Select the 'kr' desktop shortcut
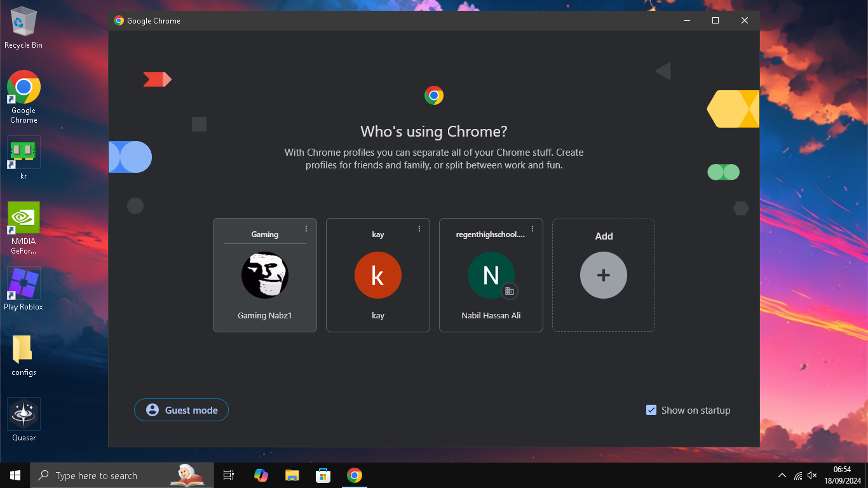Screen dimensions: 868x488 [24, 158]
